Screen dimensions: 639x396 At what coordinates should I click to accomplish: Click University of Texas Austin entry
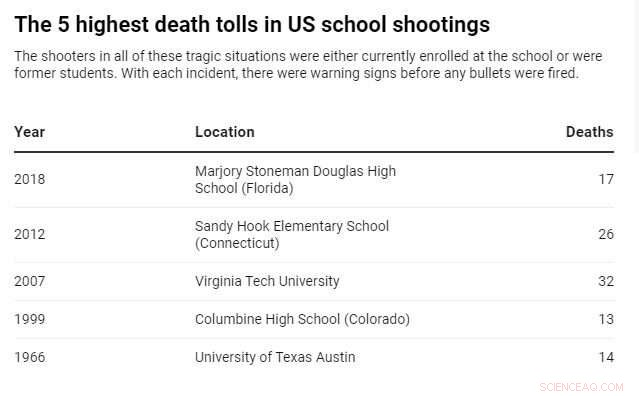[275, 357]
